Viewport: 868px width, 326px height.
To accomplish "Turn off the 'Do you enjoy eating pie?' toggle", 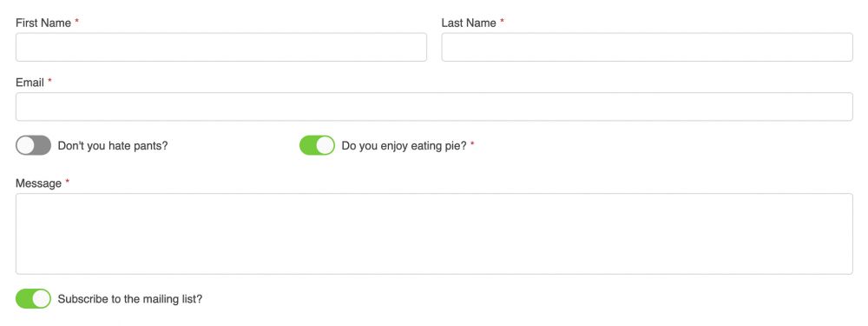I will click(317, 146).
